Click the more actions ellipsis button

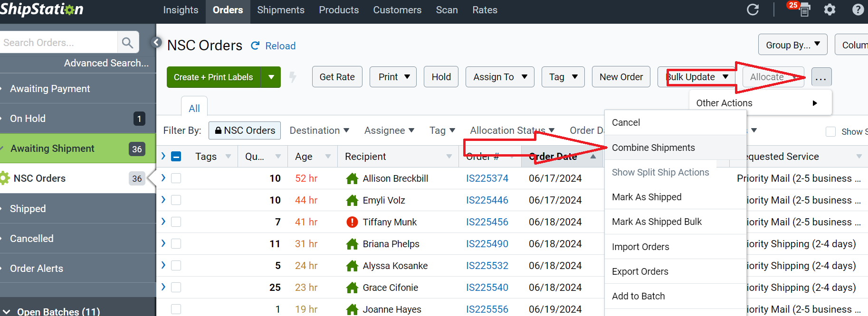coord(821,77)
